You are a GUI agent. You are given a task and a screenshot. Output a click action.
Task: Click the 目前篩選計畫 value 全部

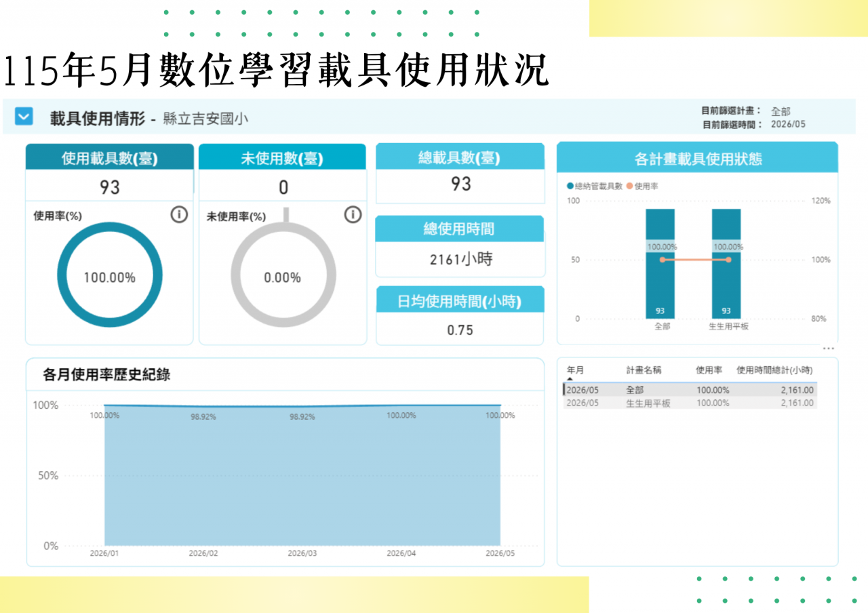pos(781,111)
